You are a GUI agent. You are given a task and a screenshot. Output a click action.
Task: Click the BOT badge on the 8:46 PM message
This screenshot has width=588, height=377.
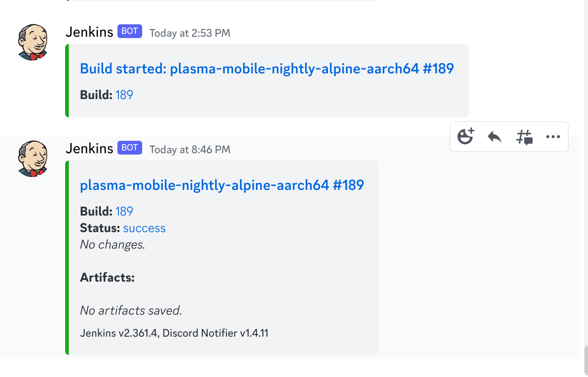point(130,148)
